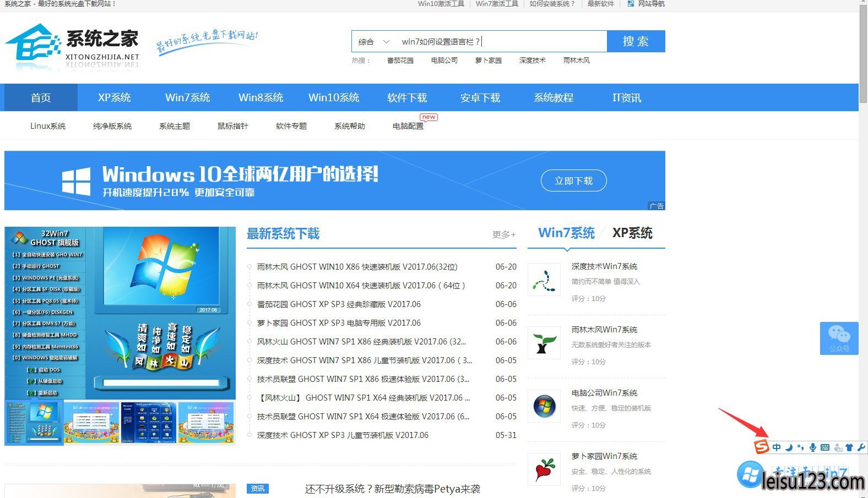The width and height of the screenshot is (868, 498).
Task: Click 电脑公司Win7系统 logo thumbnail
Action: [x=544, y=406]
